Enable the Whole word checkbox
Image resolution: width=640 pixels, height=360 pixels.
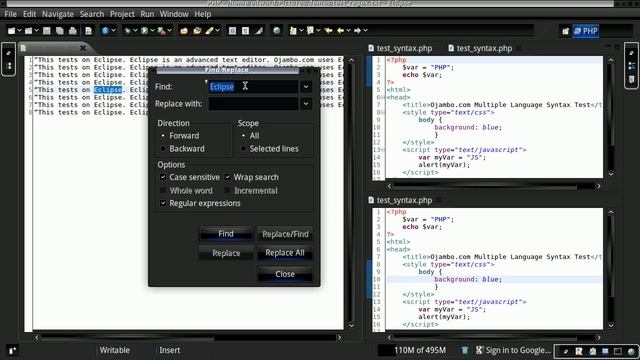(163, 191)
